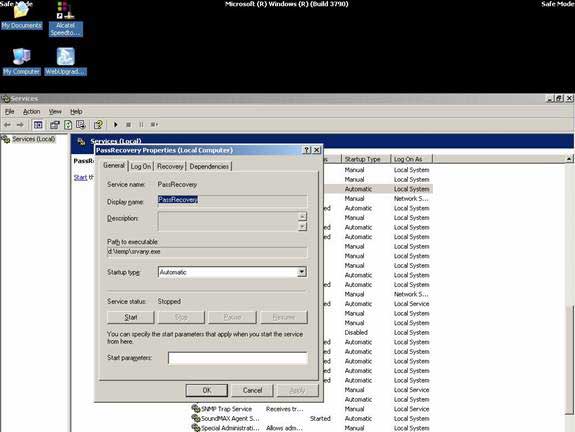575x432 pixels.
Task: Click the Started status of SoundMAX Agent
Action: click(x=320, y=418)
